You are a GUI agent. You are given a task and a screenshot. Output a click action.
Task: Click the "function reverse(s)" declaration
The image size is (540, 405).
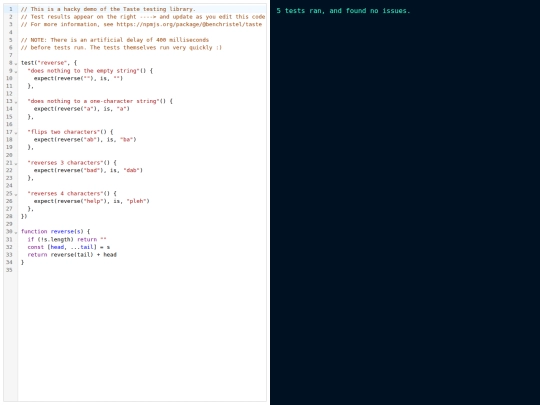55,231
